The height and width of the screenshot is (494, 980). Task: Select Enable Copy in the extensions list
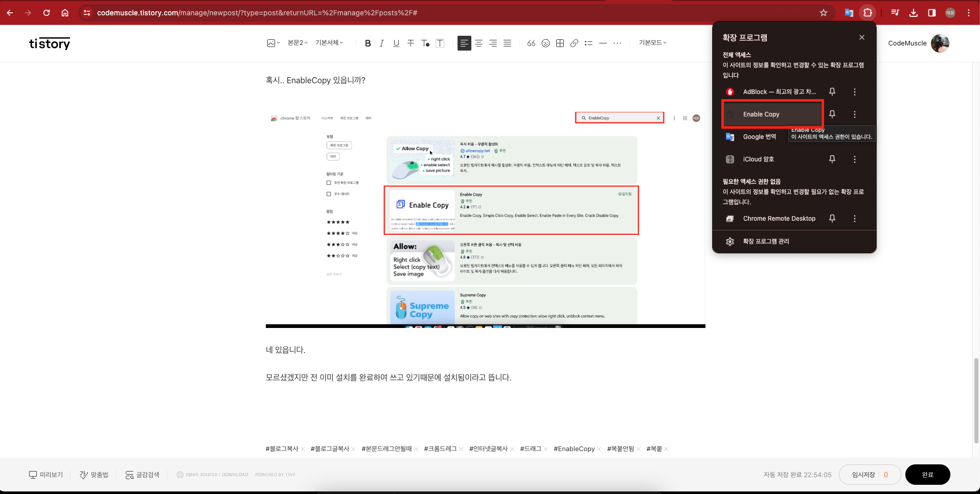coord(772,114)
